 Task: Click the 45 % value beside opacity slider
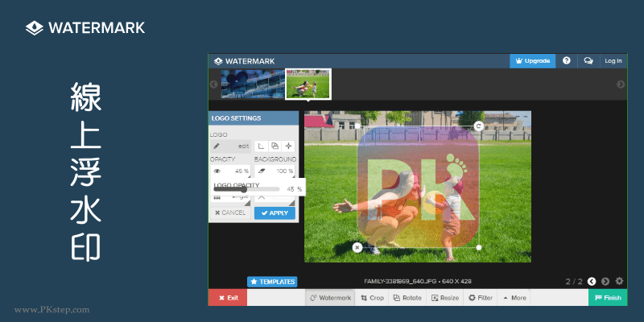tap(294, 189)
